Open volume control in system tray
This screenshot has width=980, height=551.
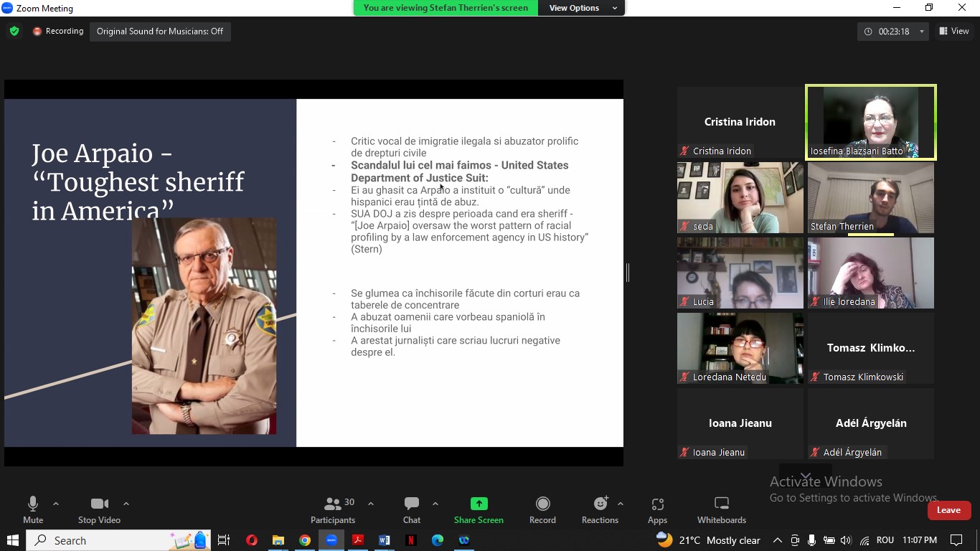coord(846,540)
